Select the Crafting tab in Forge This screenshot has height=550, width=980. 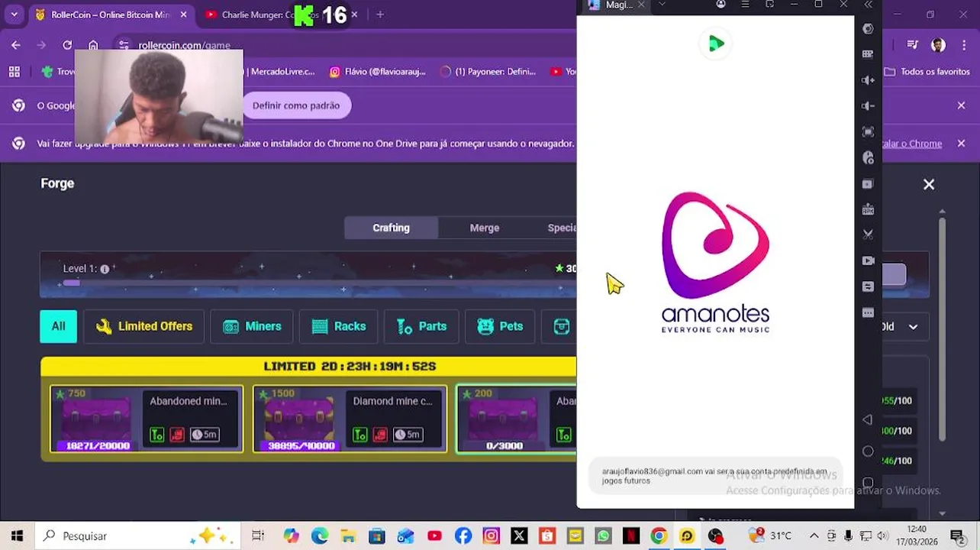(391, 228)
